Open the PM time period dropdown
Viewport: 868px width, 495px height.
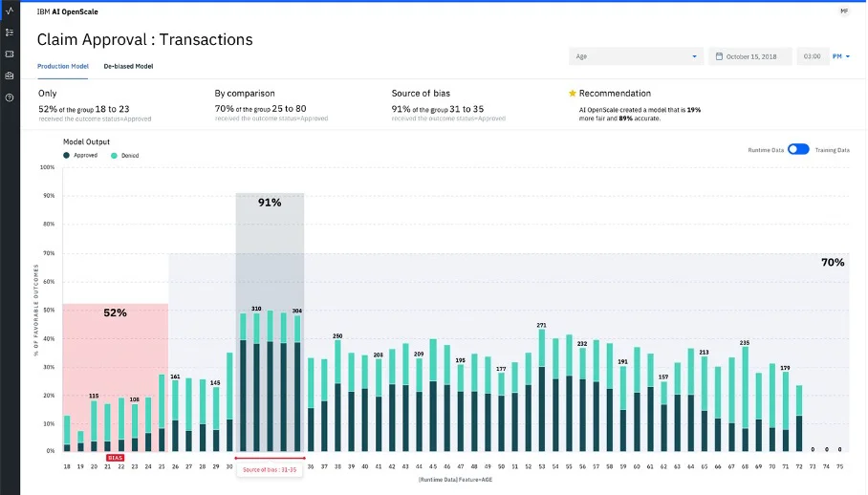coord(841,56)
